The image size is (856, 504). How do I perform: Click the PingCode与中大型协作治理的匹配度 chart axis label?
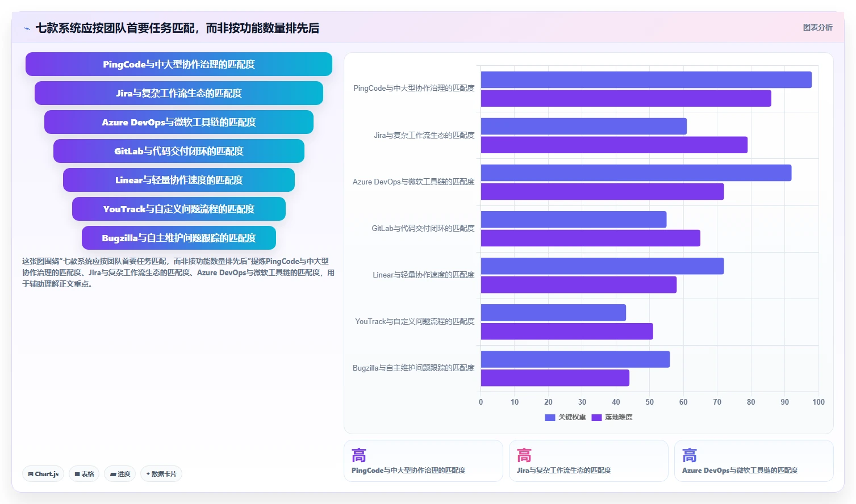pyautogui.click(x=414, y=89)
